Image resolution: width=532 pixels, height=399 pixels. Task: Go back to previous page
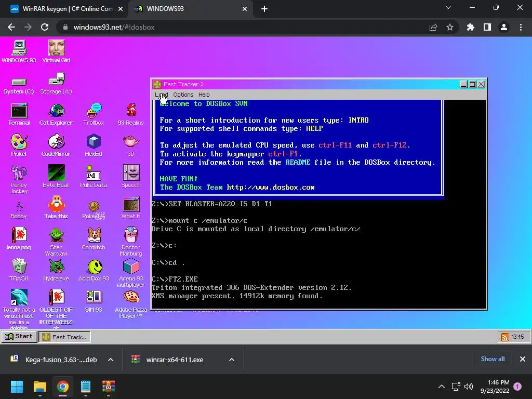coord(11,27)
